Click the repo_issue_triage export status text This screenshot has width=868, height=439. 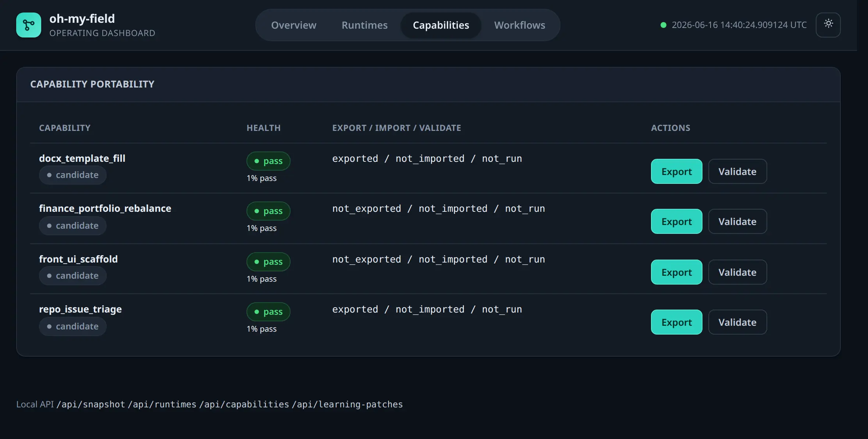tap(427, 309)
